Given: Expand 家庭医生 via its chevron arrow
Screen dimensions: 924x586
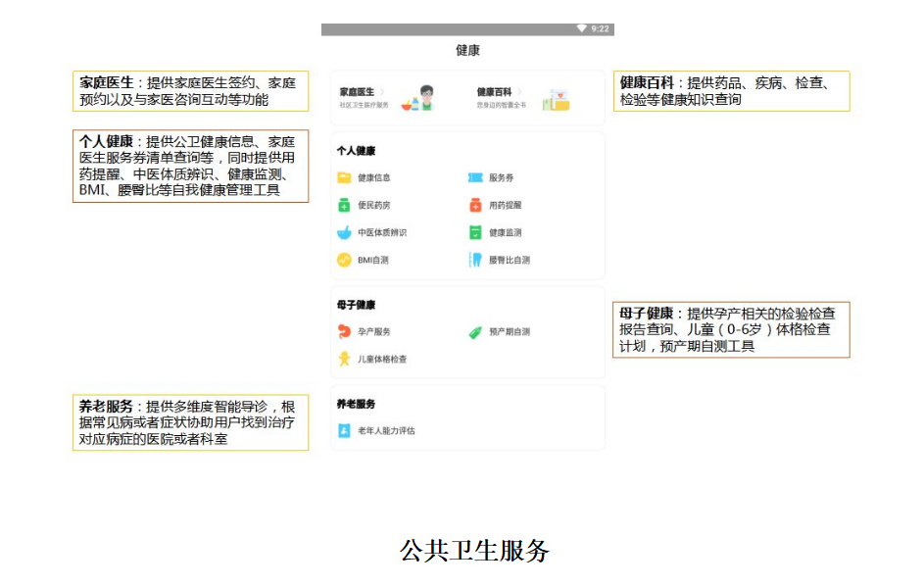Looking at the screenshot, I should click(x=382, y=92).
